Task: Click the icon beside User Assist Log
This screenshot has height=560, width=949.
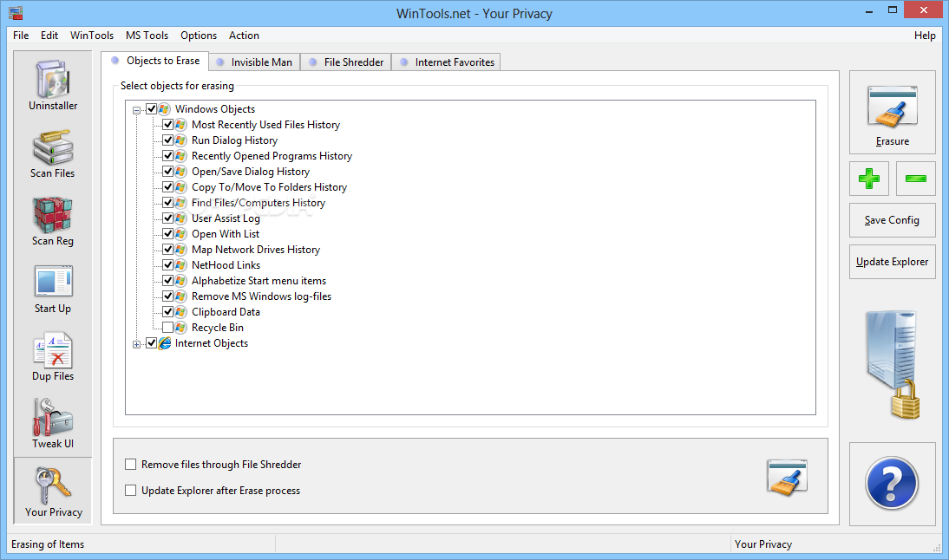Action: [180, 218]
